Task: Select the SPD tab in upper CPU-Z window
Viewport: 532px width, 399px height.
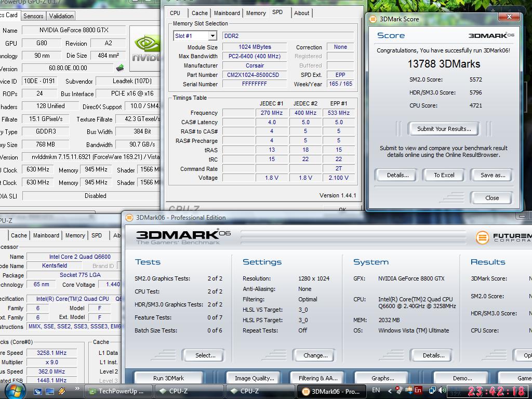Action: coord(277,12)
